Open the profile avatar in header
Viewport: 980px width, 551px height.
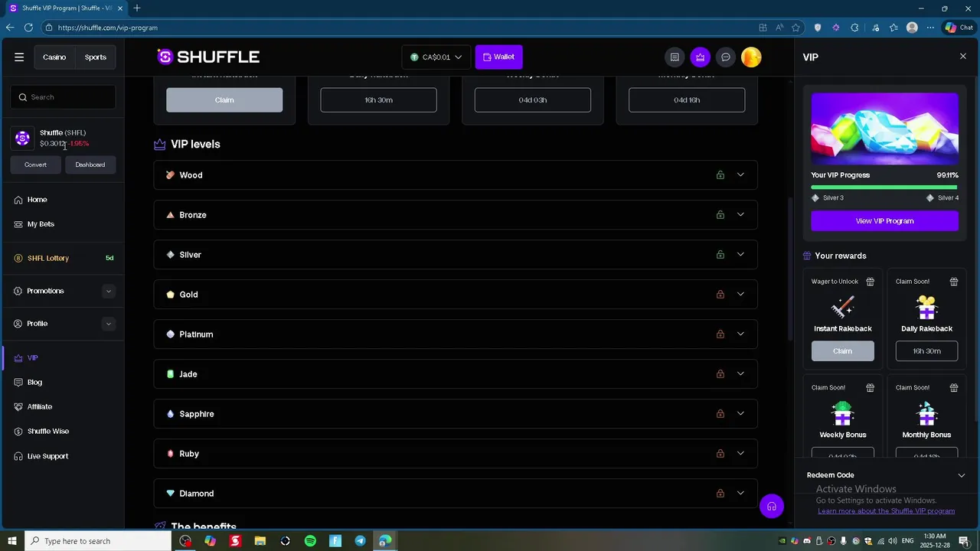click(x=751, y=57)
